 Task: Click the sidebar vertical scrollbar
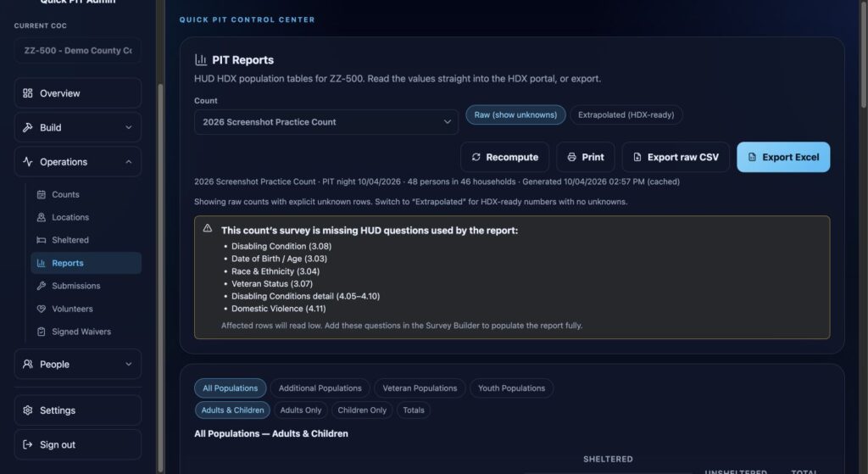[160, 277]
